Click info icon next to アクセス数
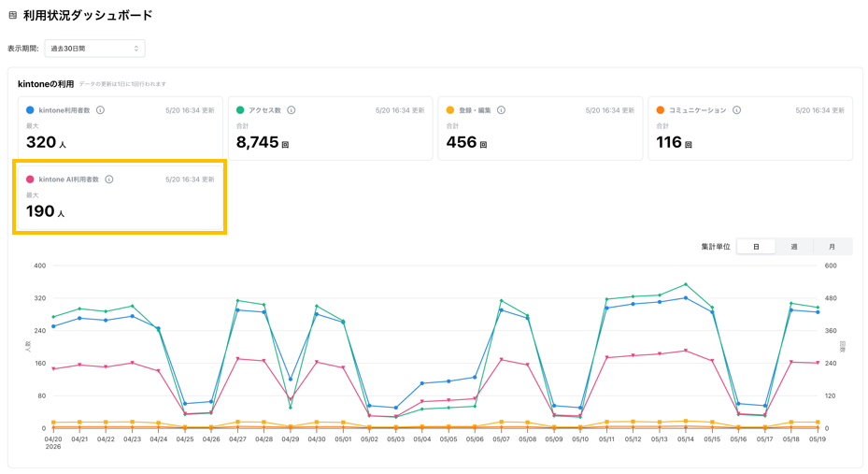The width and height of the screenshot is (868, 474). click(292, 110)
